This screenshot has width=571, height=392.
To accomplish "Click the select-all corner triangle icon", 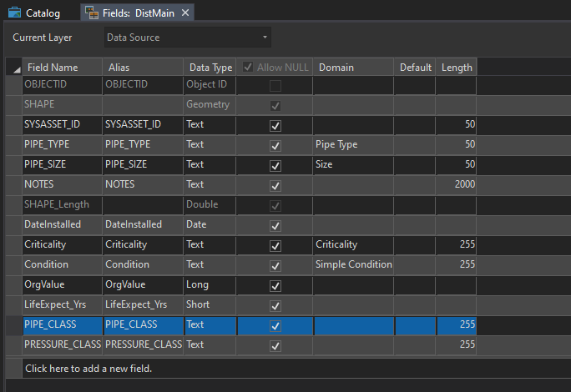I will click(12, 68).
